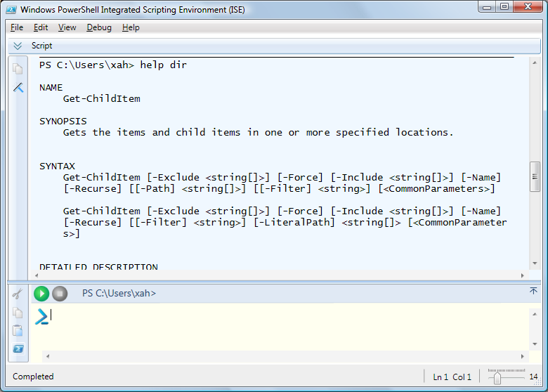This screenshot has width=548, height=392.
Task: Click output pane scroll down arrow
Action: coord(535,263)
